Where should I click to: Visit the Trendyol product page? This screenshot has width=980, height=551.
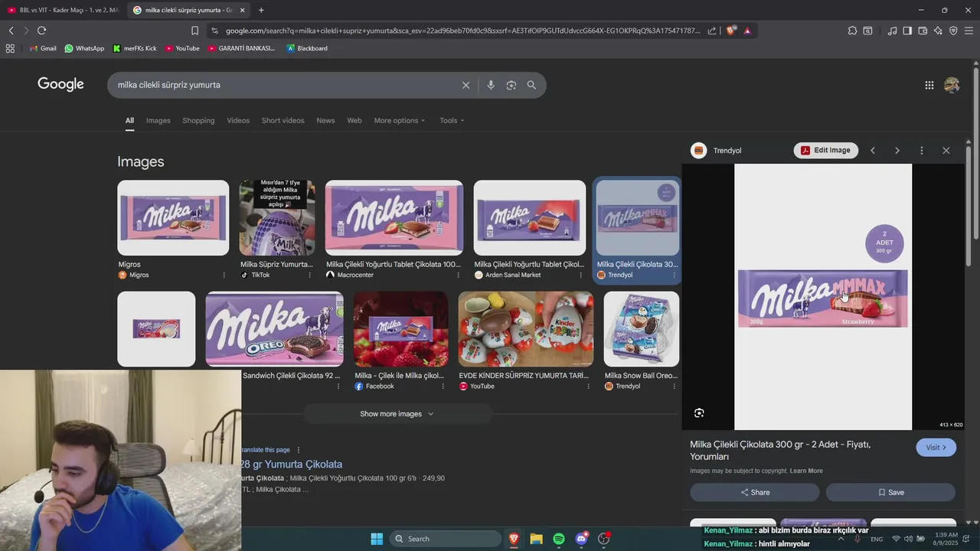(x=936, y=448)
